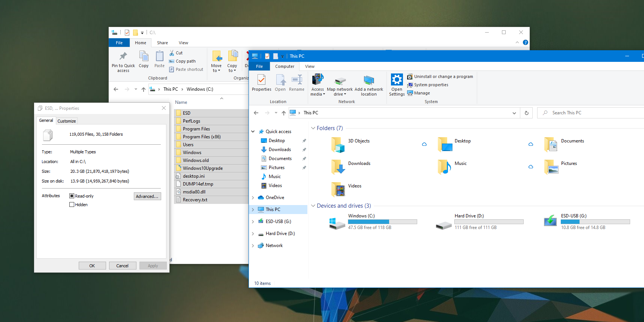Screen dimensions: 644x322
Task: Select General tab in Properties dialog
Action: coord(46,120)
